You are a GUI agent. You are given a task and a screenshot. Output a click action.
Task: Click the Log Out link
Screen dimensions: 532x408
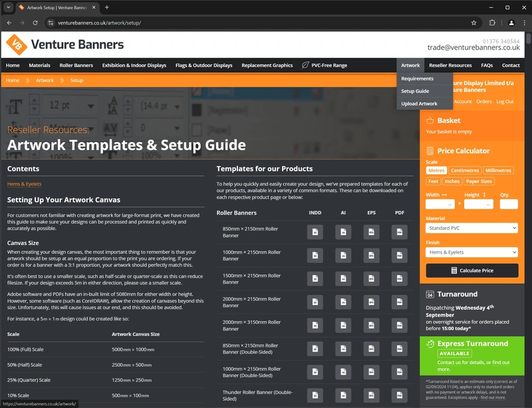[x=505, y=102]
